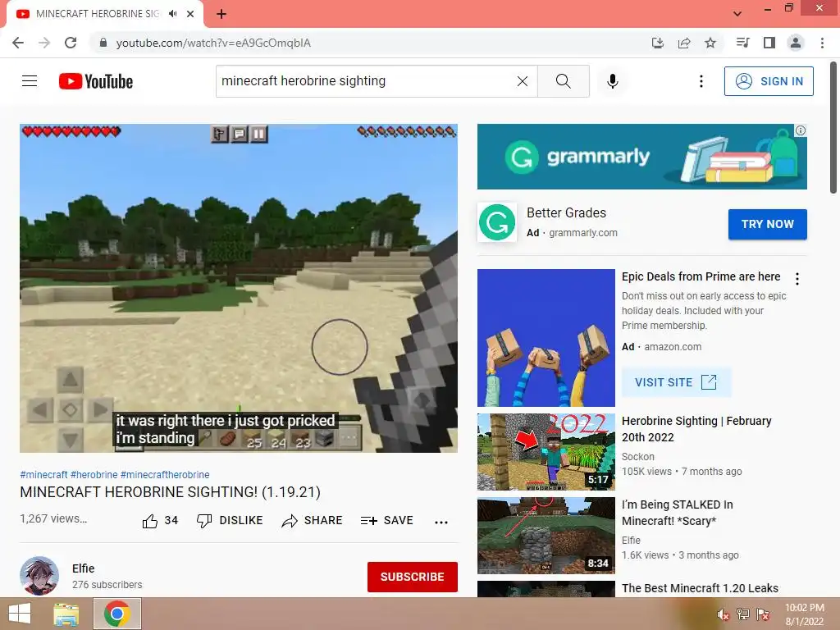Open the Sockon channel name
Screen dimensions: 840x630
click(x=637, y=456)
